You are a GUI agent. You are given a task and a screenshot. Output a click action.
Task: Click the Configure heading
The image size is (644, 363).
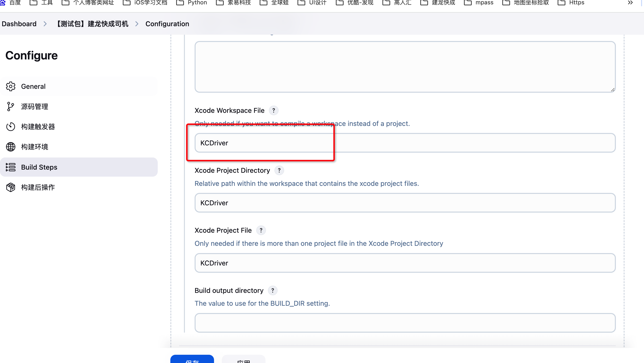point(32,56)
